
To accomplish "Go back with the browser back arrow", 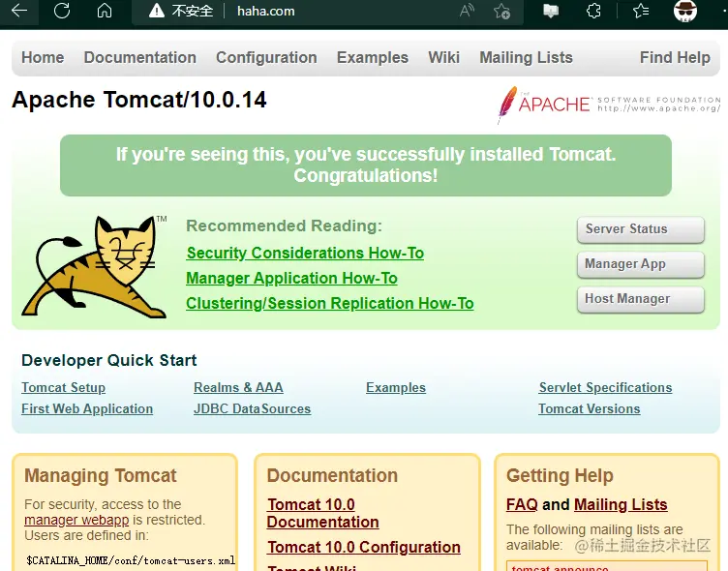I will pos(19,11).
